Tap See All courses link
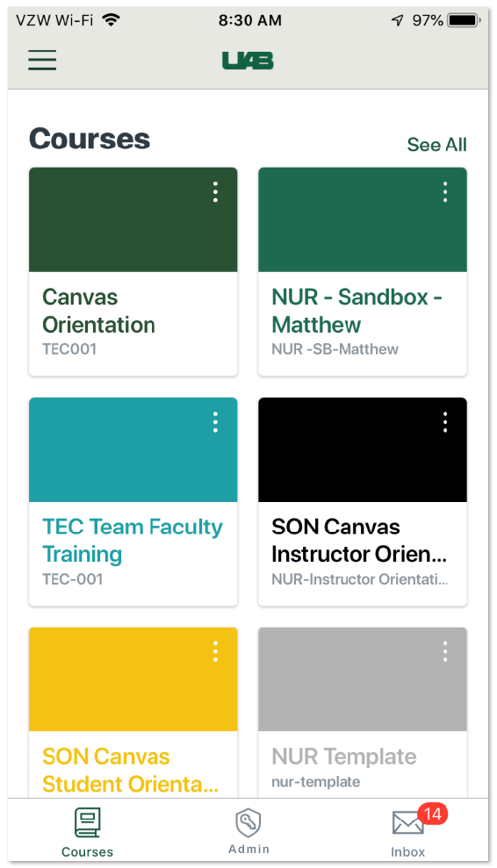The image size is (497, 868). click(436, 145)
